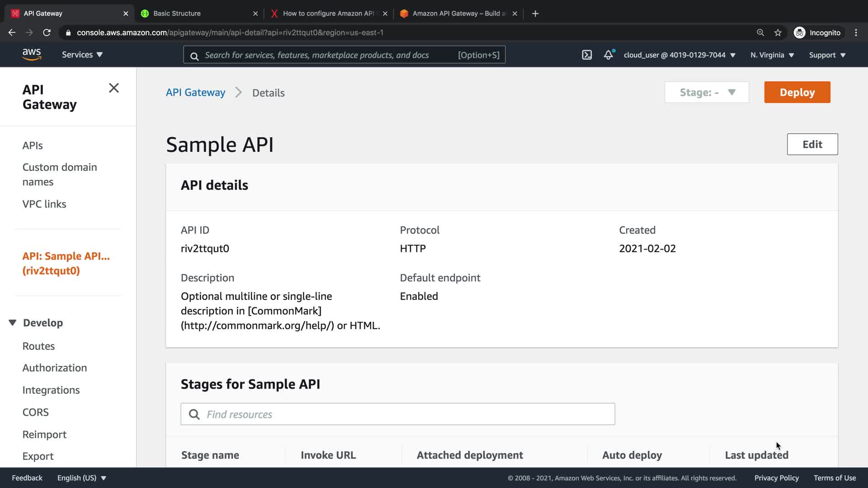868x488 pixels.
Task: Collapse the Develop section
Action: coord(13,323)
